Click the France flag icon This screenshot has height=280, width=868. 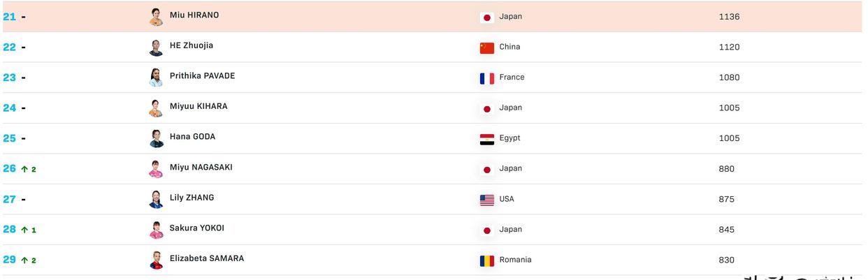click(x=487, y=78)
